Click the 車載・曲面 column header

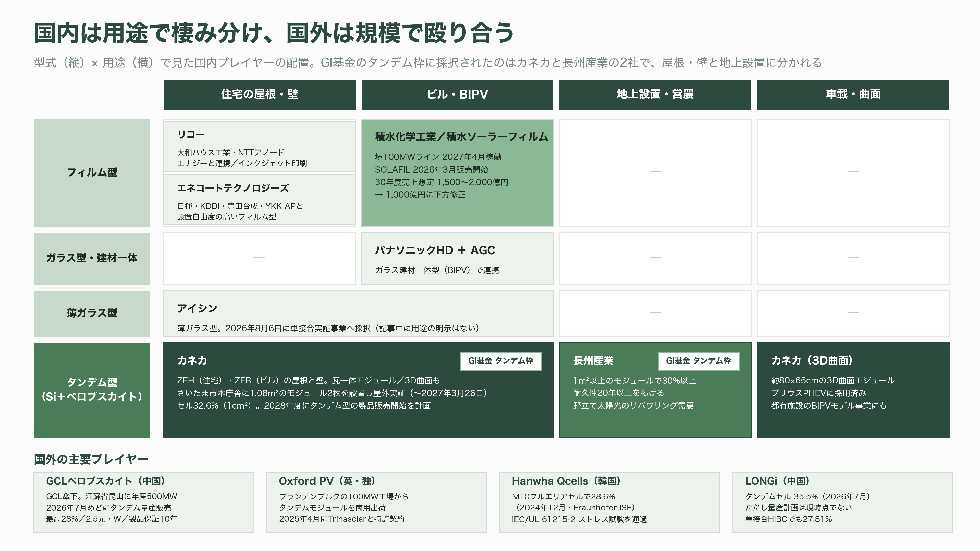[853, 95]
